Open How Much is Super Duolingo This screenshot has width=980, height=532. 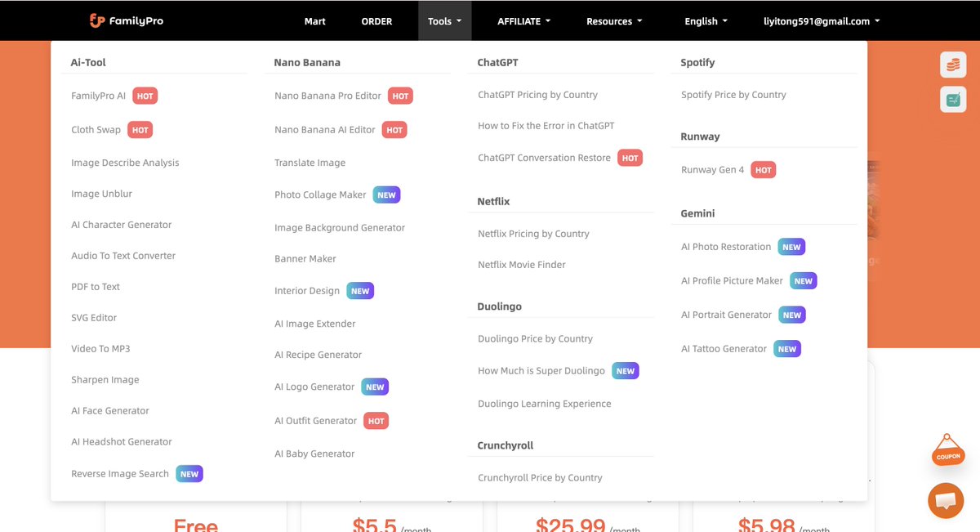541,371
